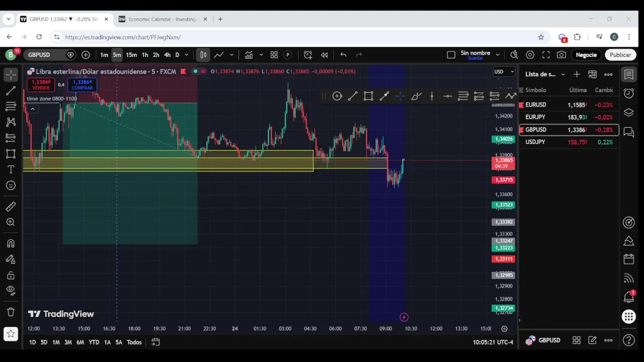Toggle magnet mode

[x=11, y=243]
